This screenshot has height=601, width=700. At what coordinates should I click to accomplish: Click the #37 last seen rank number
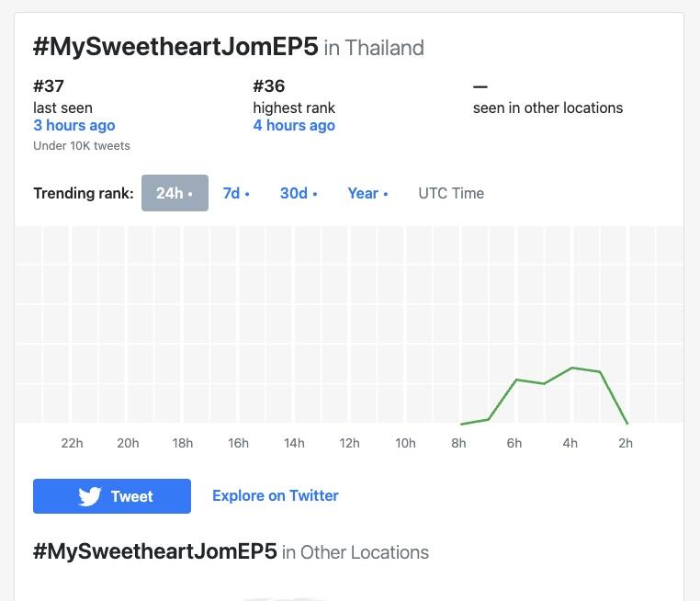tap(49, 85)
